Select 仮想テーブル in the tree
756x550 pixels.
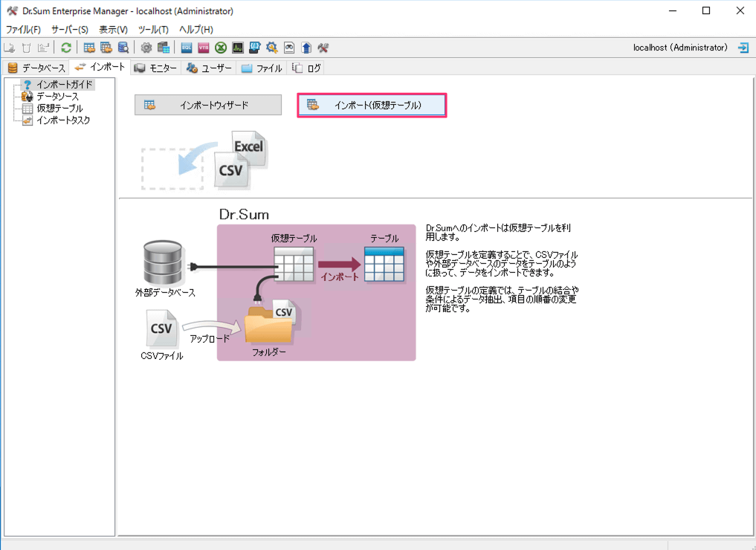(x=53, y=109)
